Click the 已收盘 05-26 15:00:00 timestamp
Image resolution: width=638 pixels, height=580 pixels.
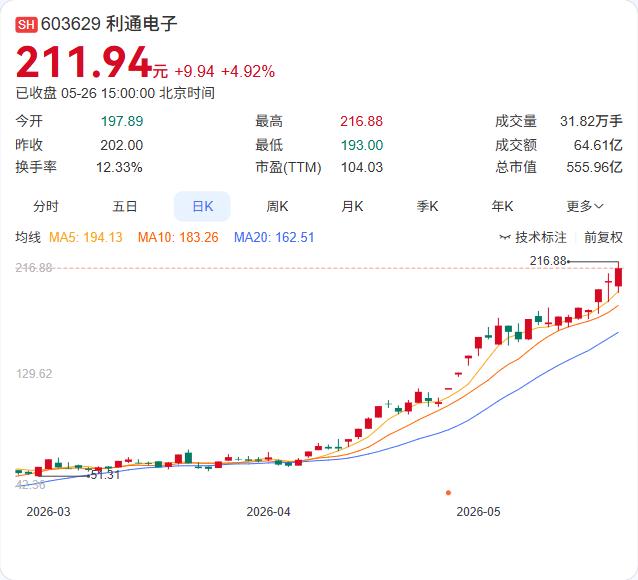point(115,93)
